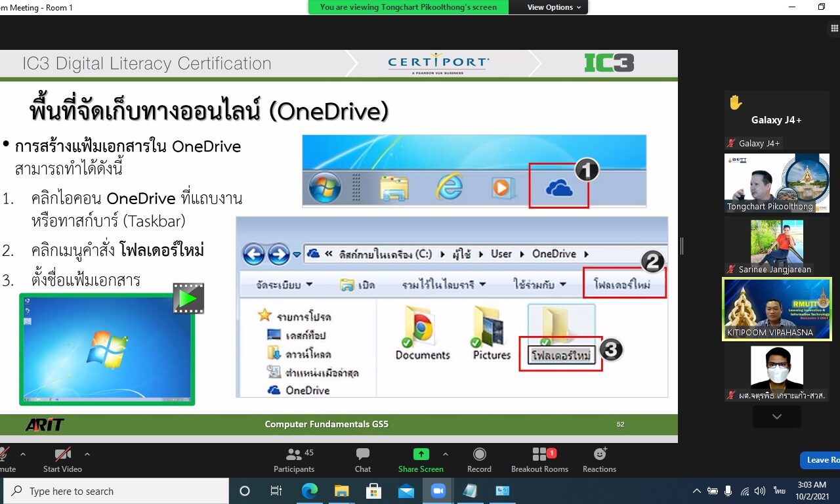840x504 pixels.
Task: Launch Microsoft Edge from the taskbar
Action: pos(309,491)
